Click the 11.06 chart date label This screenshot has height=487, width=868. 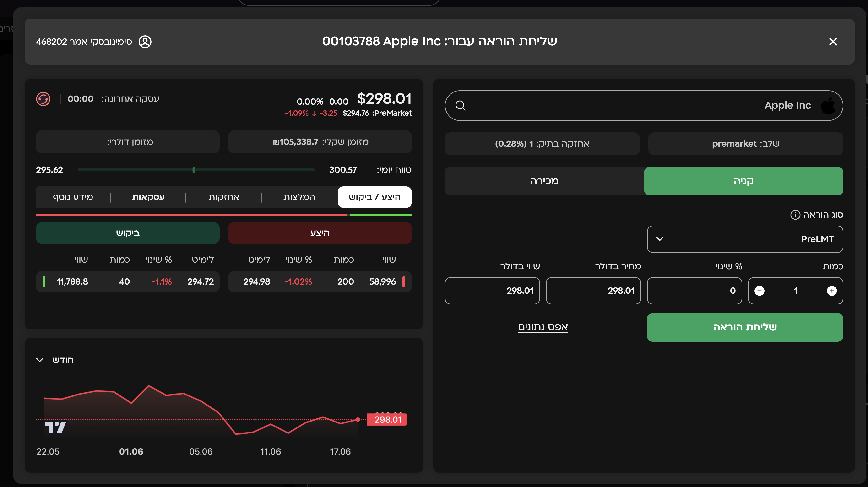coord(271,452)
